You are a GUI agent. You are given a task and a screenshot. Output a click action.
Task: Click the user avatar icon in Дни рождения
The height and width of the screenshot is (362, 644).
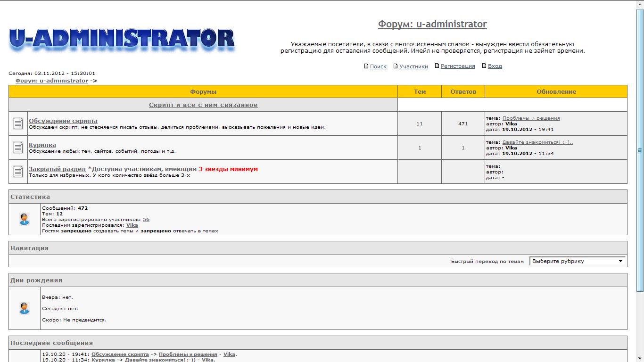pyautogui.click(x=25, y=308)
